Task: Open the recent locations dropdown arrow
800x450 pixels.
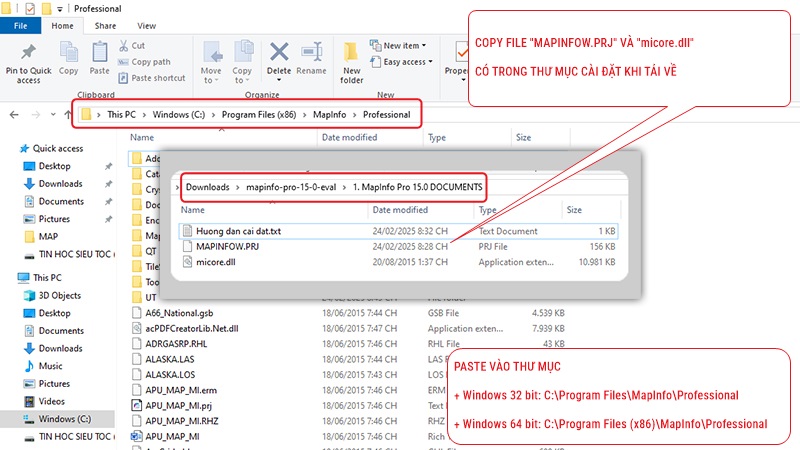Action: tap(53, 115)
